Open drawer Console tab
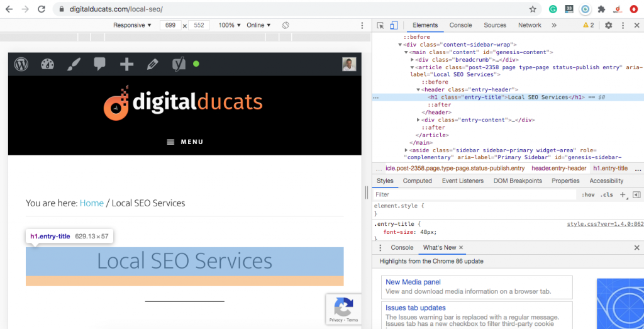The height and width of the screenshot is (329, 644). tap(402, 248)
